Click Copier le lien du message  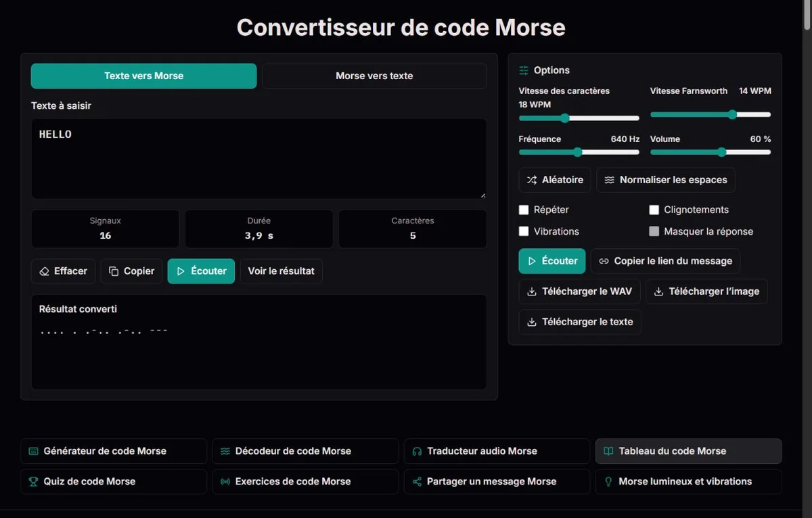click(666, 261)
